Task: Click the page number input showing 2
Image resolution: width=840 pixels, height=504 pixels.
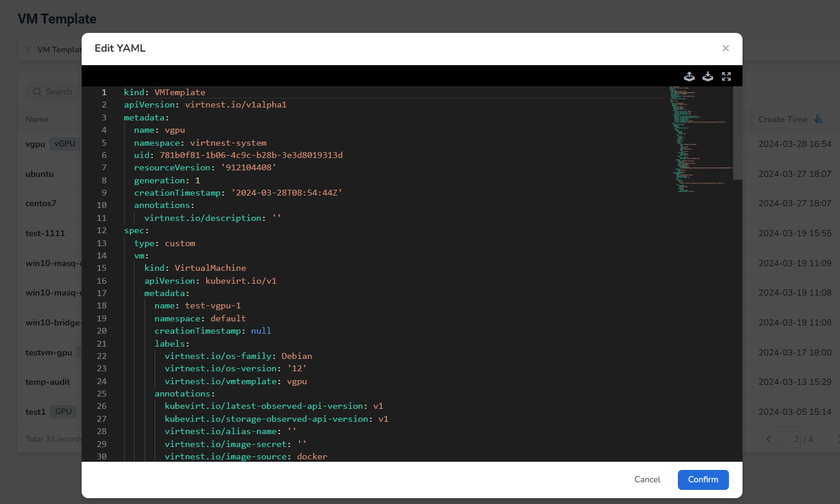Action: tap(789, 439)
